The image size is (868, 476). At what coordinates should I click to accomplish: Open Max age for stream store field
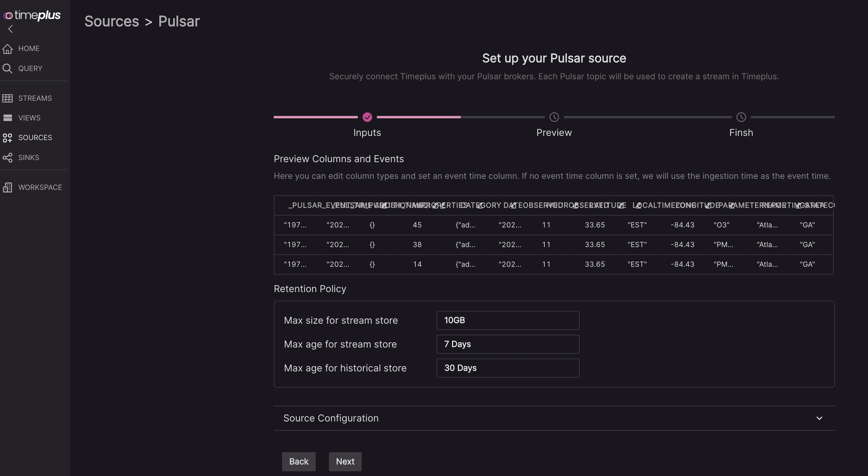point(508,344)
